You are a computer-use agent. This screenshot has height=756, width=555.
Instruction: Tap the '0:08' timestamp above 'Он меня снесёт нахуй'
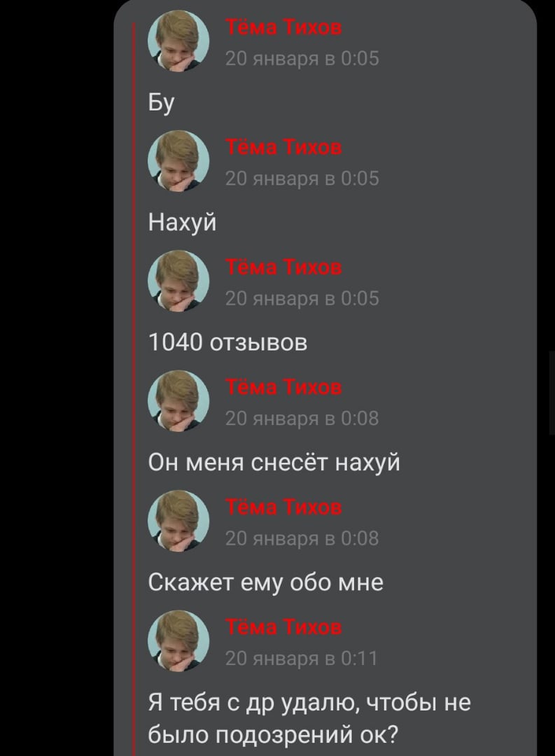click(x=302, y=418)
